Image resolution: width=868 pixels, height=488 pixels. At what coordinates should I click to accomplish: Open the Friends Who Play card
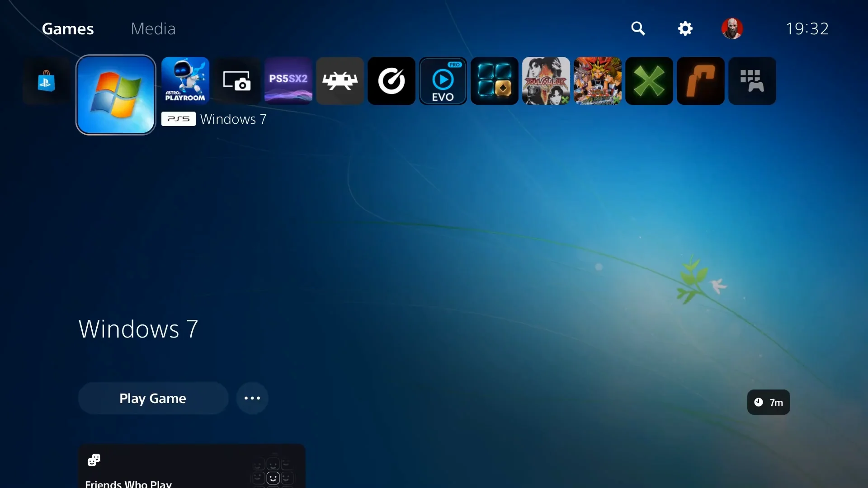pyautogui.click(x=192, y=466)
